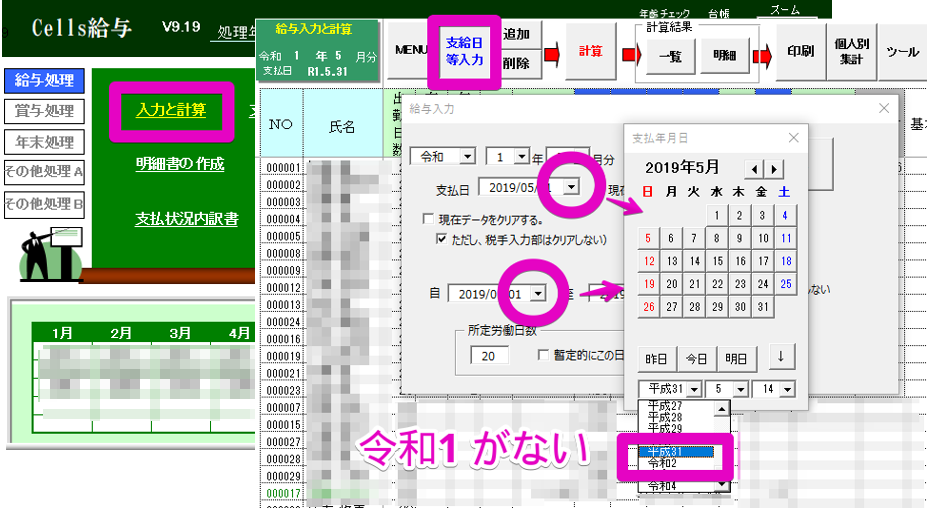Click the 昨日 button

656,359
